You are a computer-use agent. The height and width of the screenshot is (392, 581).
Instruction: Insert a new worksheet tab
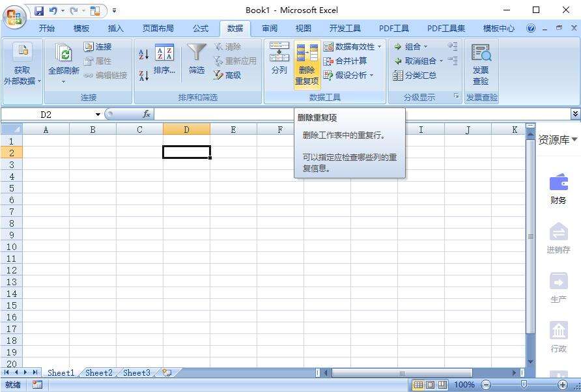[x=167, y=372]
